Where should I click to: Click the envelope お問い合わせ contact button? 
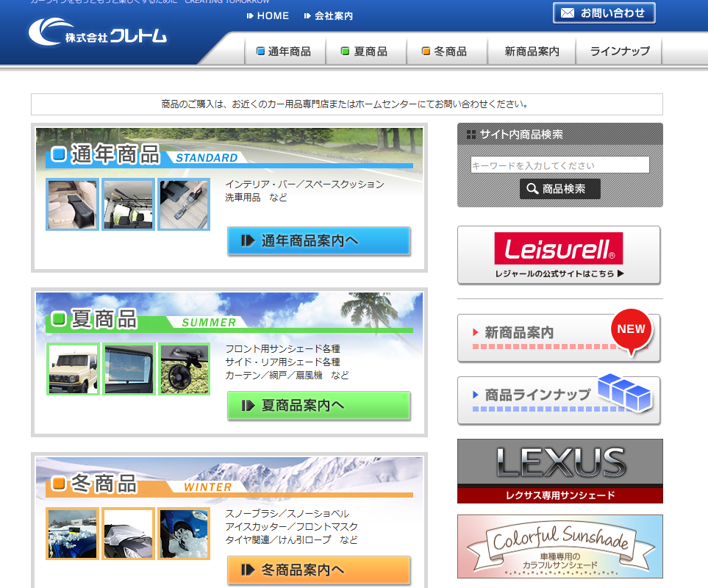[603, 13]
